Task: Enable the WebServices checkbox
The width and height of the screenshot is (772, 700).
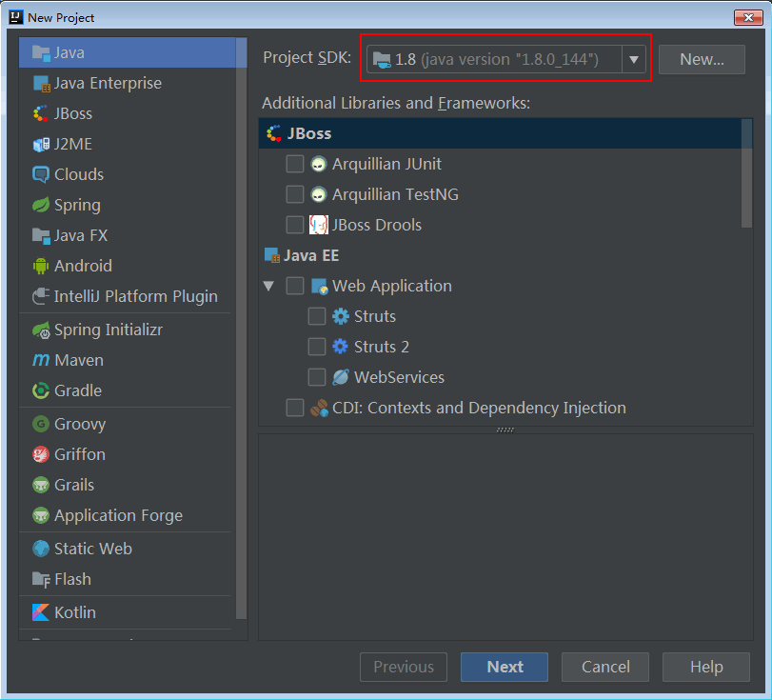Action: pyautogui.click(x=317, y=377)
